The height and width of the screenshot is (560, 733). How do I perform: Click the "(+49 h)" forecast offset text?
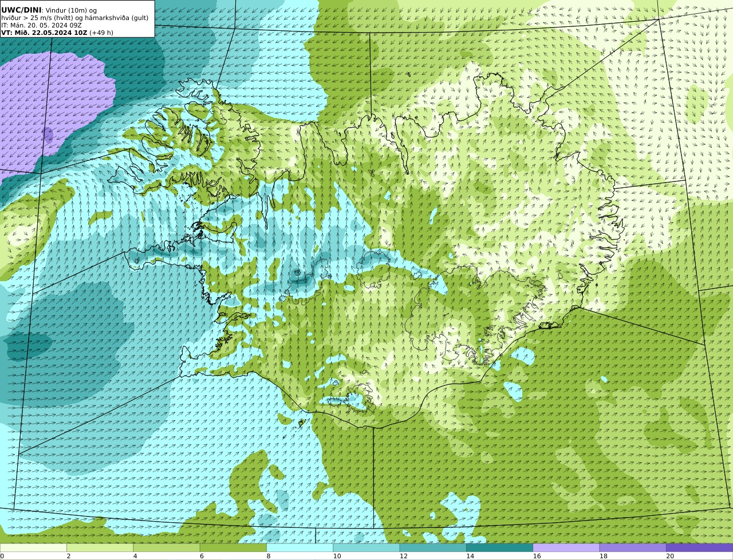tap(101, 33)
